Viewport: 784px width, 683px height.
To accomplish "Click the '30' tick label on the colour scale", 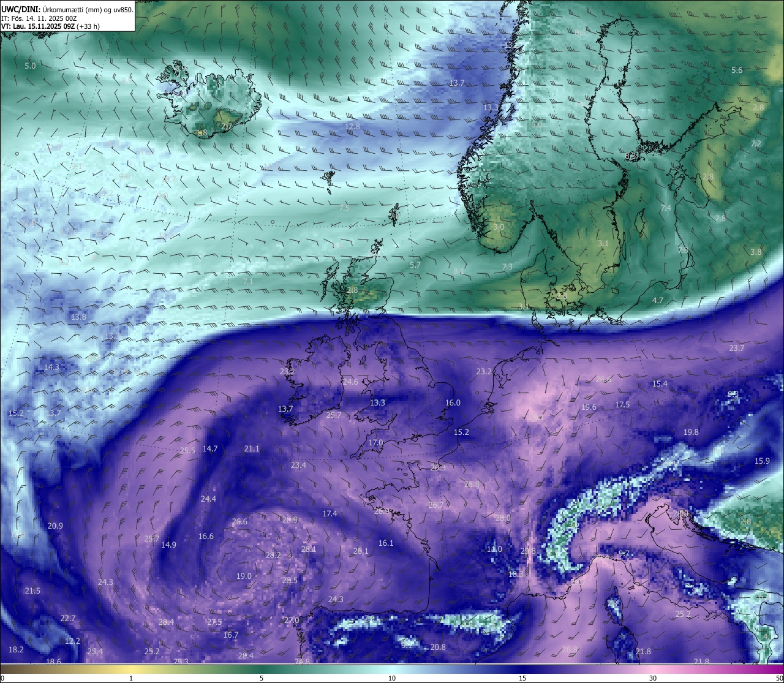I will 653,677.
